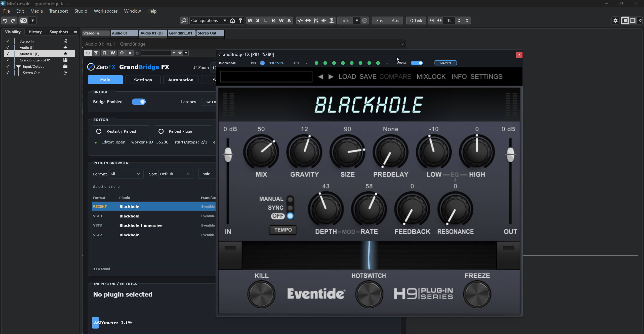Toggle the A automation button in top toolbar
Viewport: 644px width, 334px height.
pos(289,21)
